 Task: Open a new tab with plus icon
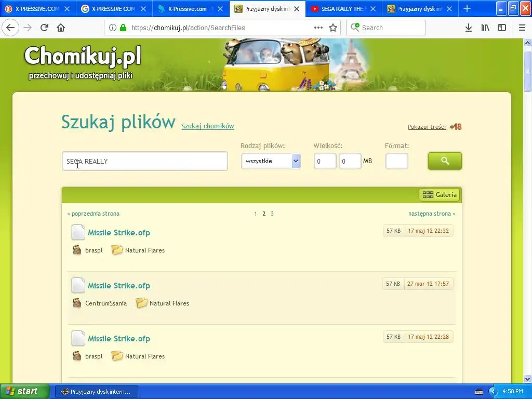(x=467, y=8)
